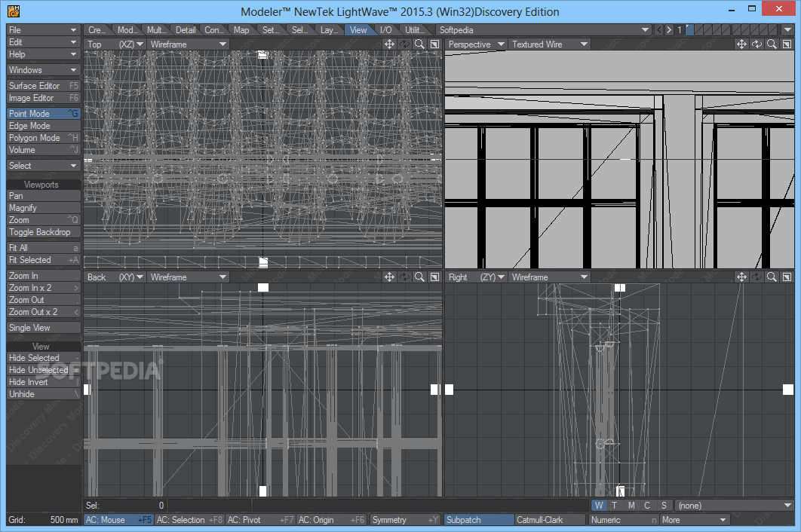
Task: Select the highlighted layer 1 slot
Action: (x=689, y=30)
